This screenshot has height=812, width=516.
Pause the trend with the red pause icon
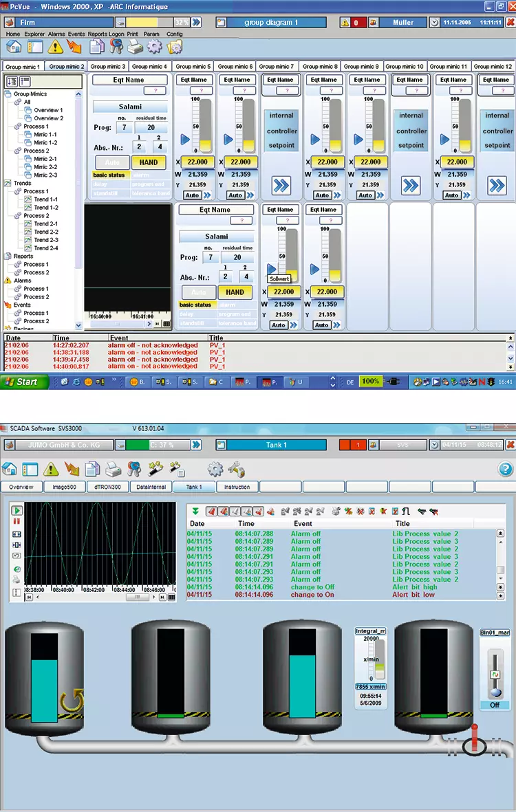click(17, 522)
